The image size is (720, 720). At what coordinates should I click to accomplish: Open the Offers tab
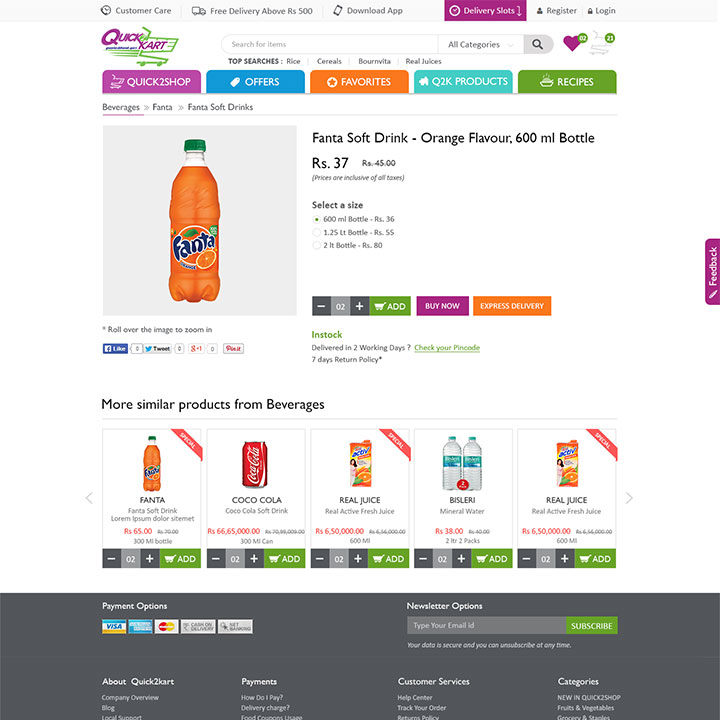255,82
